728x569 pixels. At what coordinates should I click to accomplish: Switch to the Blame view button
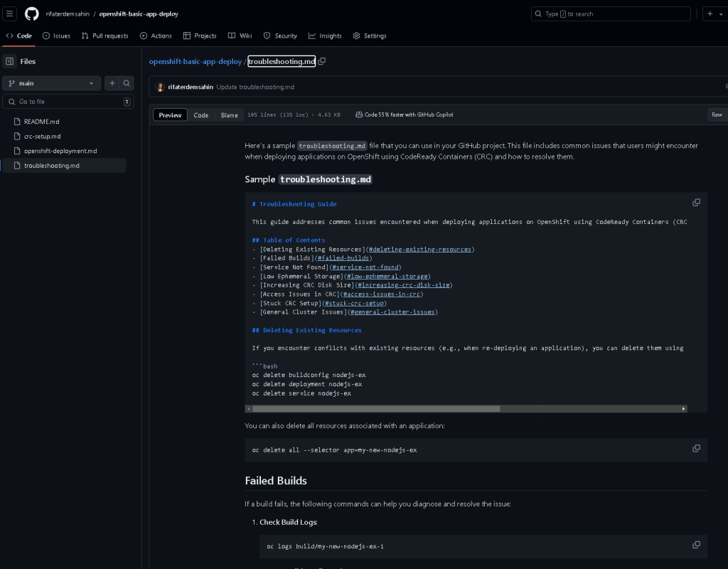click(x=230, y=115)
